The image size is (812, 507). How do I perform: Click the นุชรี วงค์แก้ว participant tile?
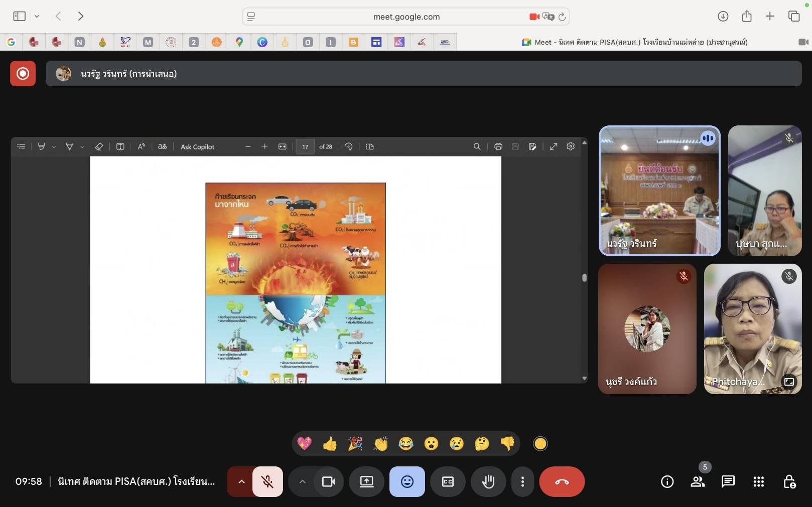click(647, 329)
